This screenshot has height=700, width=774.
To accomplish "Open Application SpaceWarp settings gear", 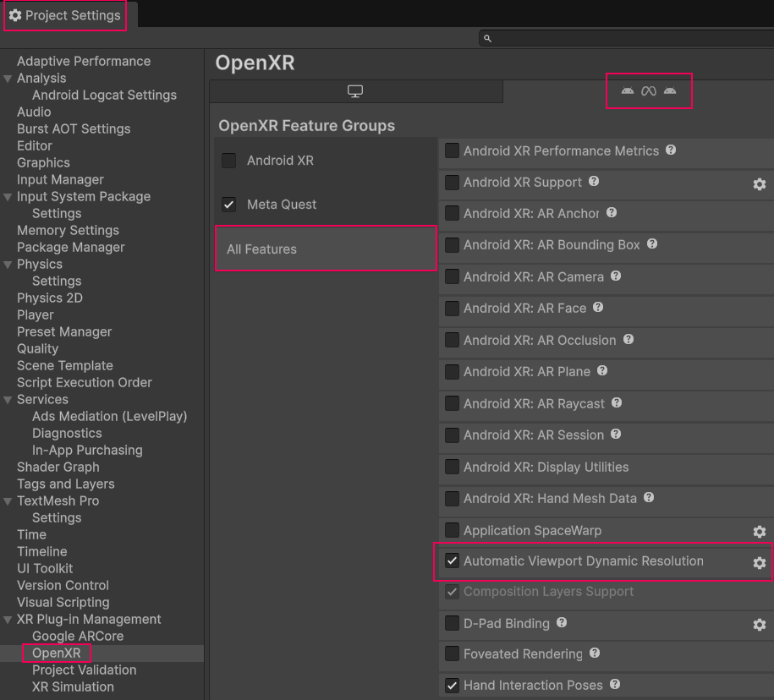I will coord(759,531).
